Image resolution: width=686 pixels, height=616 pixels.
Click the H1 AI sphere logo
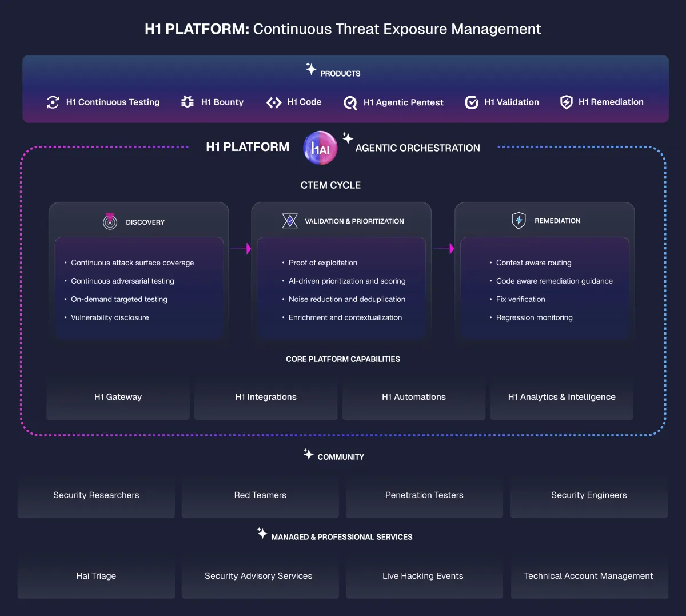pyautogui.click(x=320, y=148)
